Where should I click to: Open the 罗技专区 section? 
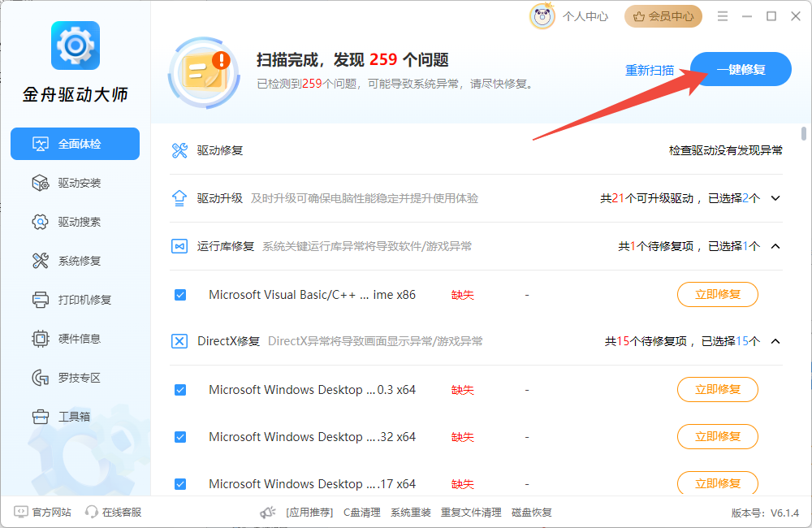coord(75,378)
